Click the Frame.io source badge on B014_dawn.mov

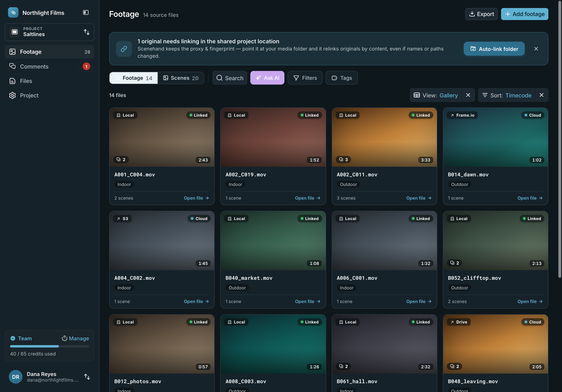coord(462,115)
